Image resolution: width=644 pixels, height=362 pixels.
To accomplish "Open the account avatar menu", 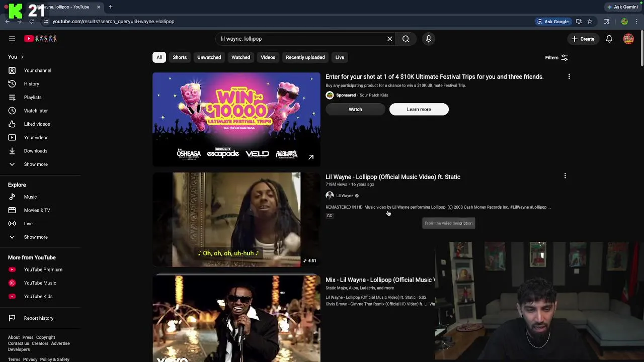I will 628,39.
